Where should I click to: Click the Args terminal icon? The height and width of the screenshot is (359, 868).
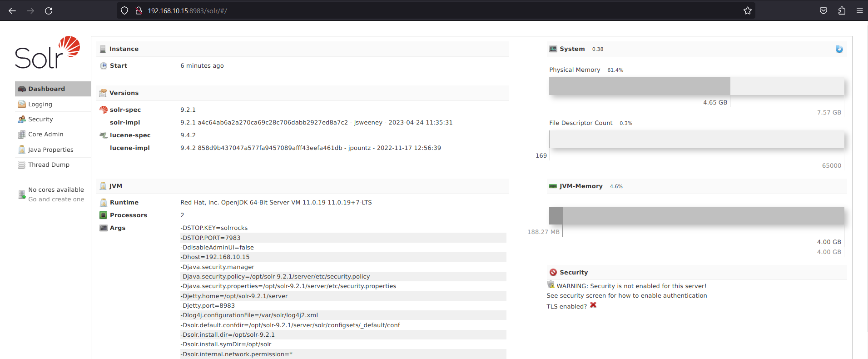pos(104,228)
